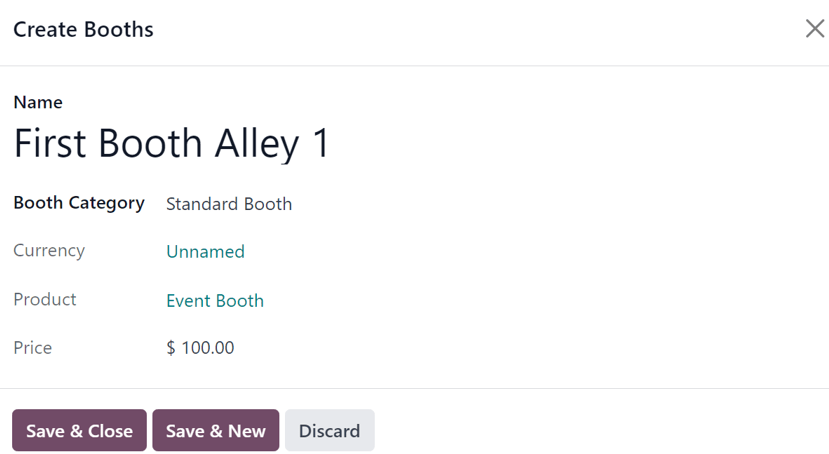This screenshot has height=454, width=829.
Task: Open the Unnamed currency link
Action: 205,252
